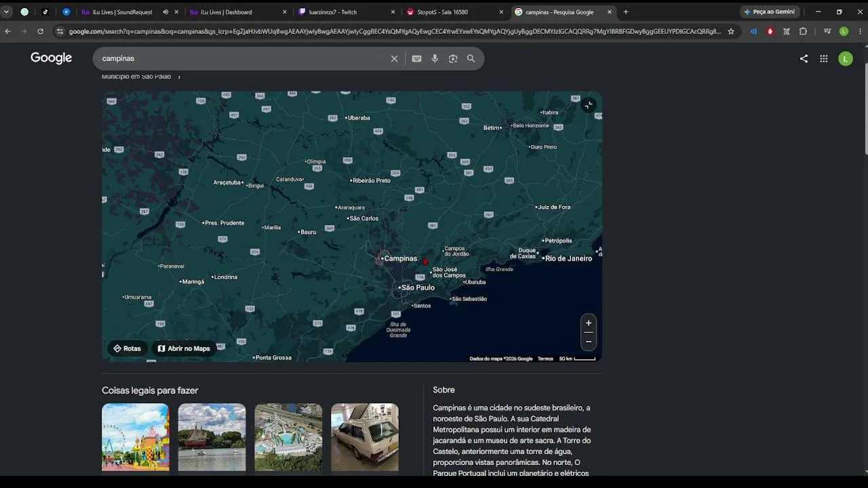Open the on-screen keyboard input tool
868x488 pixels.
[x=417, y=58]
